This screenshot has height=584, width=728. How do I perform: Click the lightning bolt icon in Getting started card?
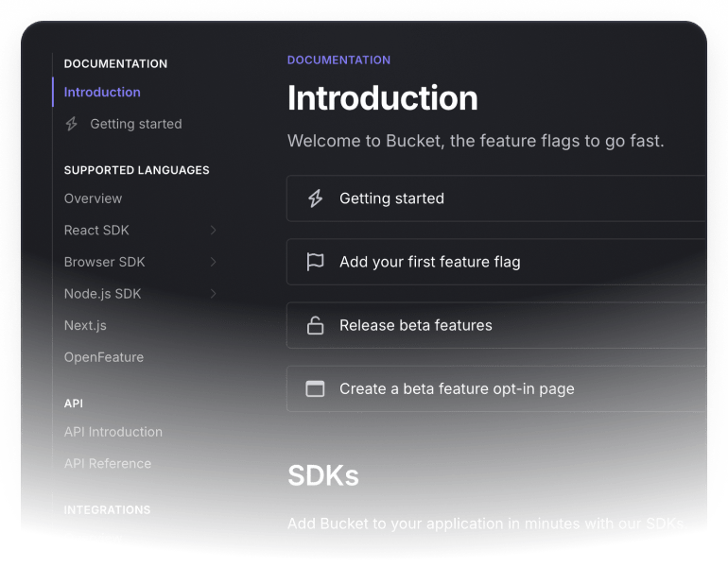315,198
